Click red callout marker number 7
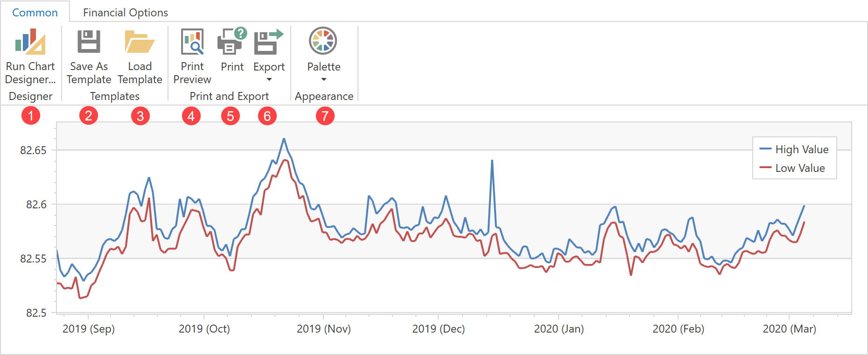 [x=325, y=116]
